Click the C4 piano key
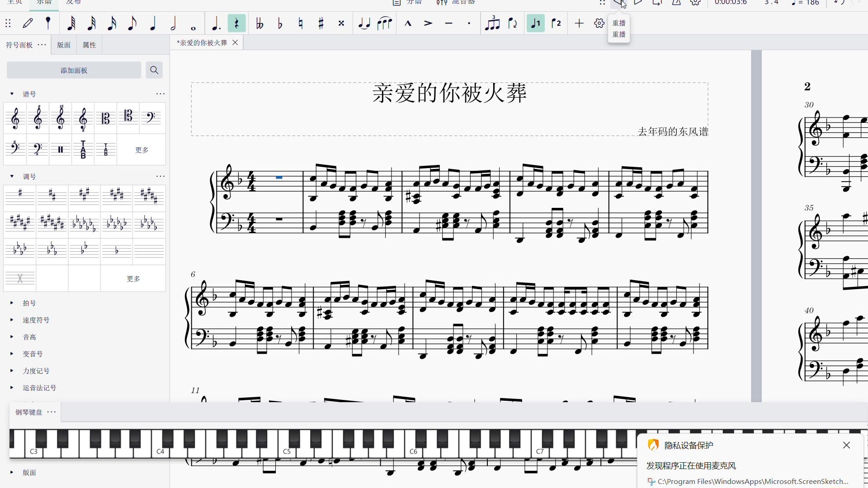Image resolution: width=868 pixels, height=488 pixels. pyautogui.click(x=160, y=451)
